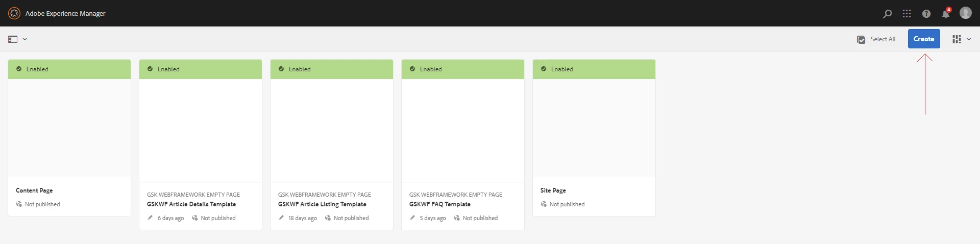Click Enabled status on Content Page card
This screenshot has width=980, height=244.
pos(37,69)
